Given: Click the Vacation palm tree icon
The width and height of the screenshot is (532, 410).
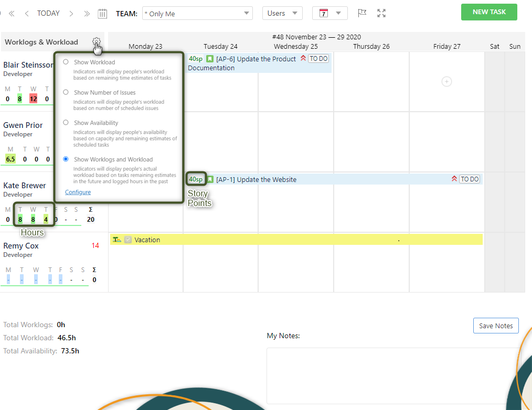Looking at the screenshot, I should tap(116, 240).
